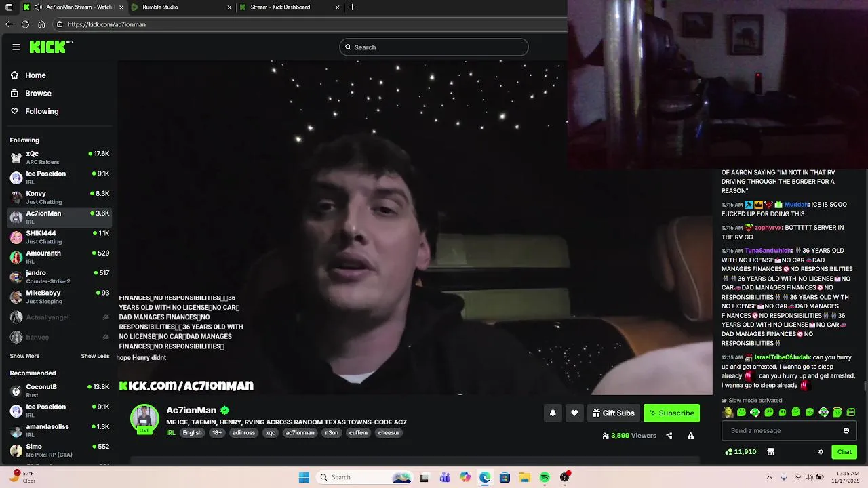This screenshot has width=868, height=488.
Task: Open Simo in Recommended list
Action: tap(60, 450)
